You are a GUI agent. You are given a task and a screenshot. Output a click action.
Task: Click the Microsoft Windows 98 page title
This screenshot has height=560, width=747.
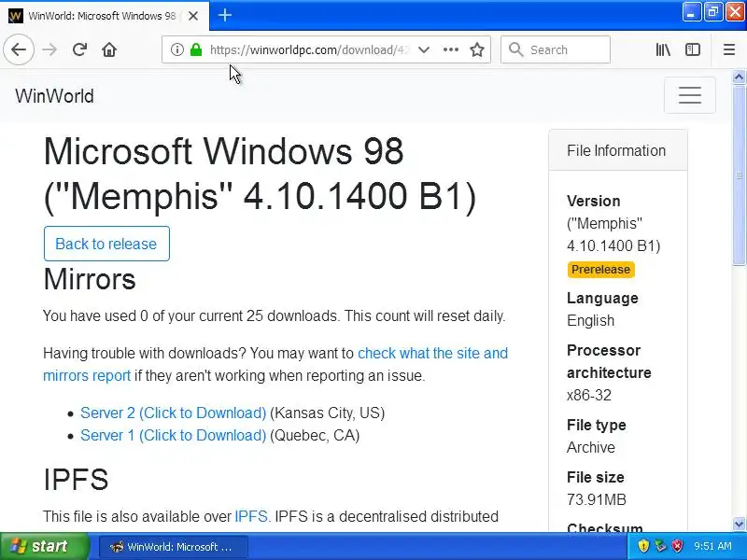pyautogui.click(x=260, y=174)
